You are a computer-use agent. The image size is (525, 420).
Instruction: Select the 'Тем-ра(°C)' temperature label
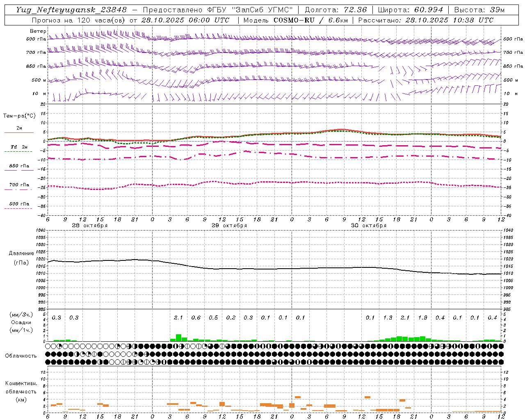19,116
